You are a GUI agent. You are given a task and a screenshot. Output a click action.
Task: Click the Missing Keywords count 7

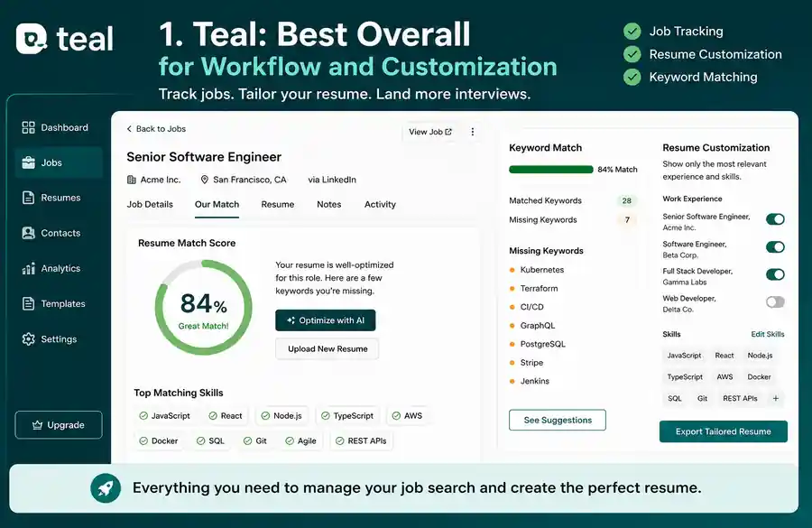point(627,219)
